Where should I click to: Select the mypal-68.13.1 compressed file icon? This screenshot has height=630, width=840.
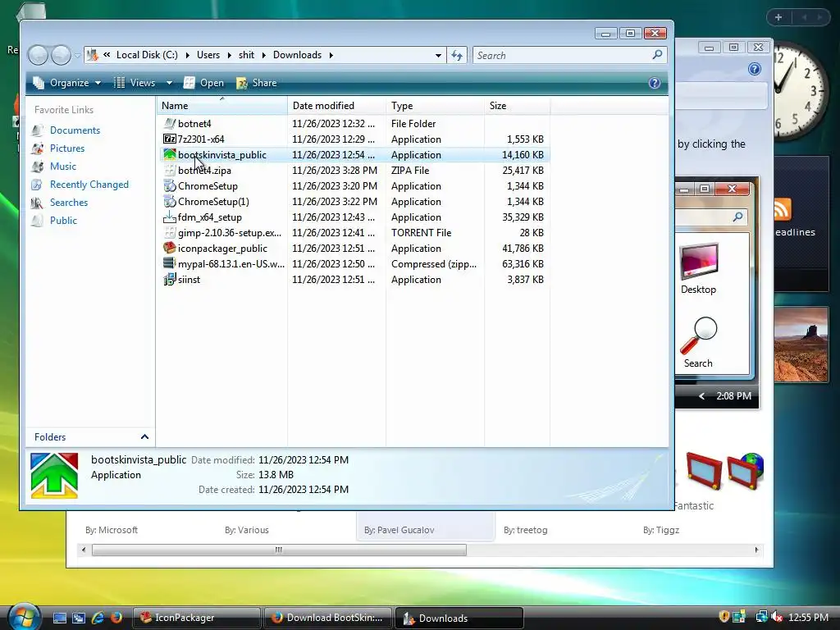[170, 263]
